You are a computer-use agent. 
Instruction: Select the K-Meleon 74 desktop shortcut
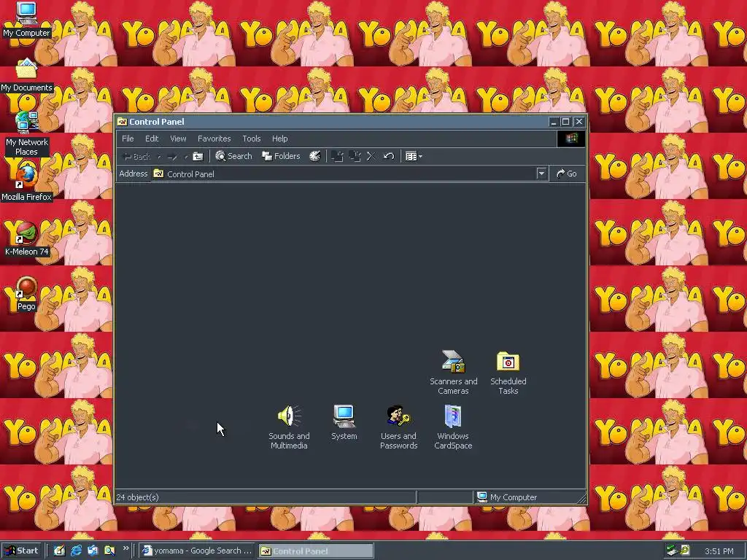[x=27, y=239]
